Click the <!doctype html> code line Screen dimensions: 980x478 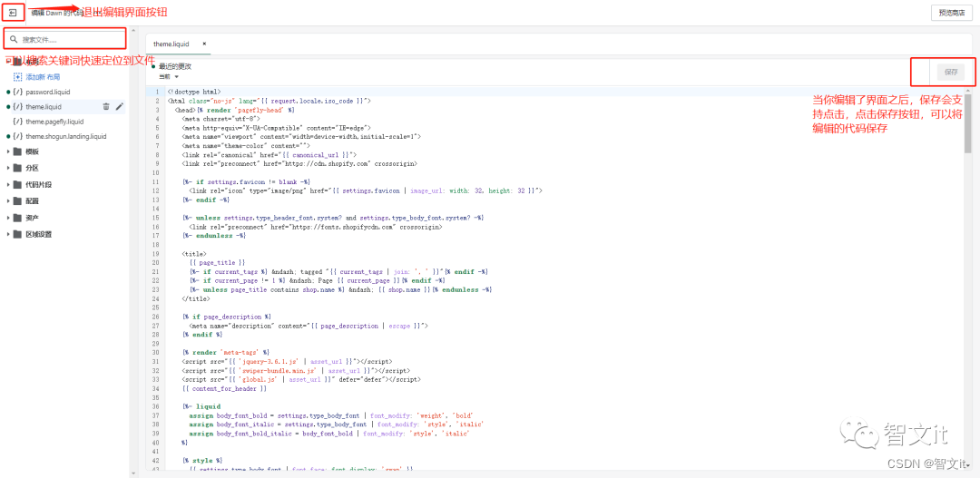194,92
